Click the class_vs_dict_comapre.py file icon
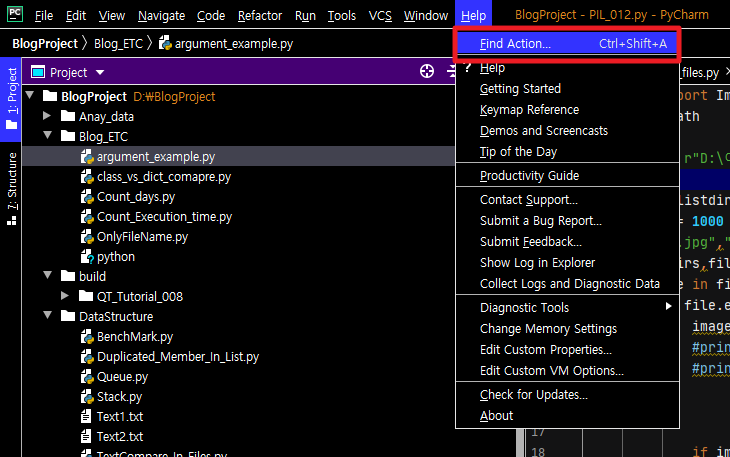The width and height of the screenshot is (730, 457). tap(87, 177)
